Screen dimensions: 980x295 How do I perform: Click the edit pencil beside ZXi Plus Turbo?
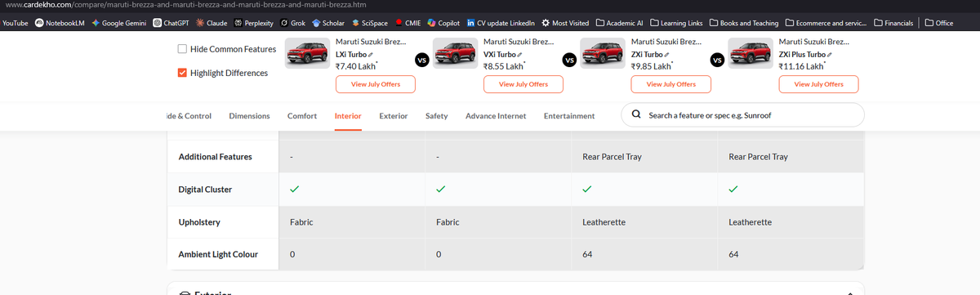point(831,54)
